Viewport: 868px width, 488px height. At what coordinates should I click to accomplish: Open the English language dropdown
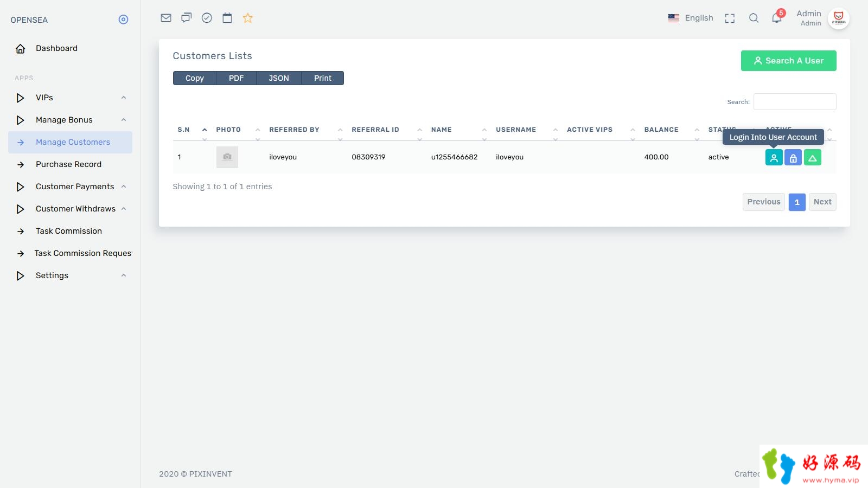pos(691,18)
